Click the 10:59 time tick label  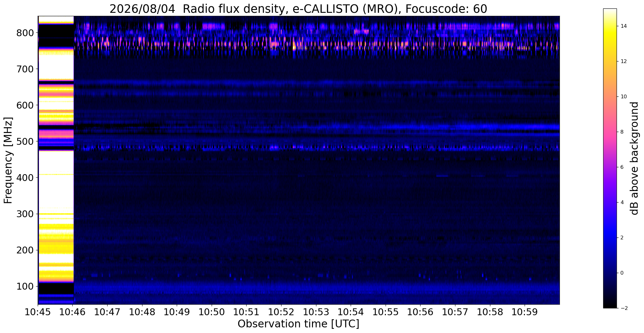coord(525,312)
